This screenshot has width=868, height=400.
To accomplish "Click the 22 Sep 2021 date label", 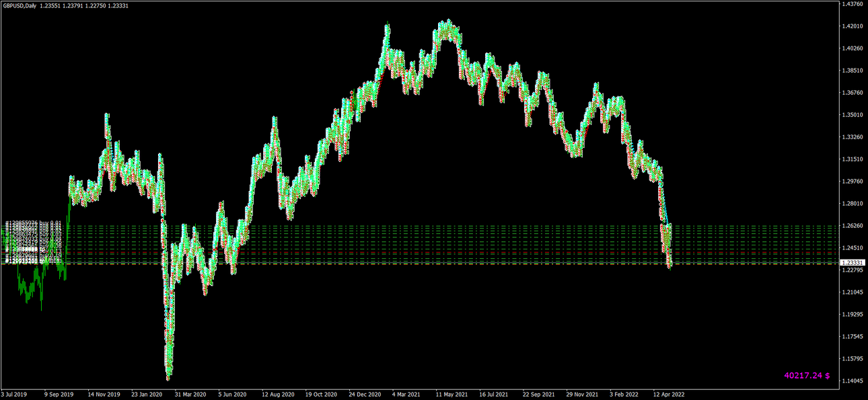I will (539, 395).
